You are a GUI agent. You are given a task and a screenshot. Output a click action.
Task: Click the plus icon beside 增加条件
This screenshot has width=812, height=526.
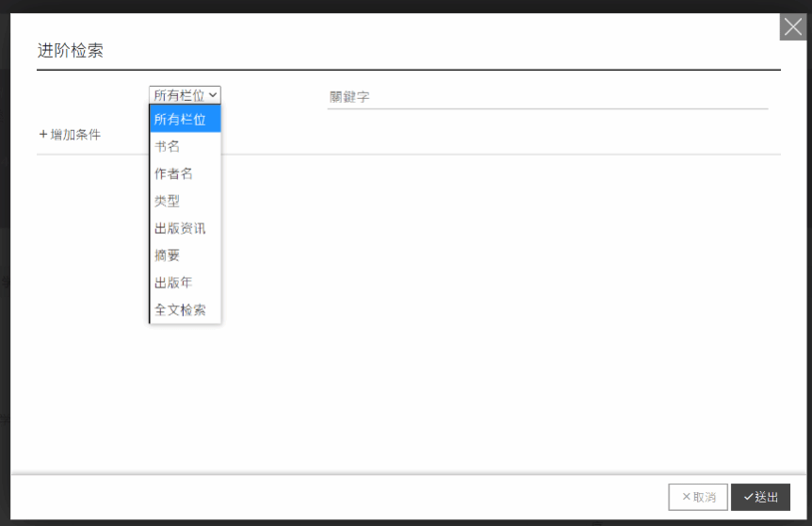tap(43, 135)
